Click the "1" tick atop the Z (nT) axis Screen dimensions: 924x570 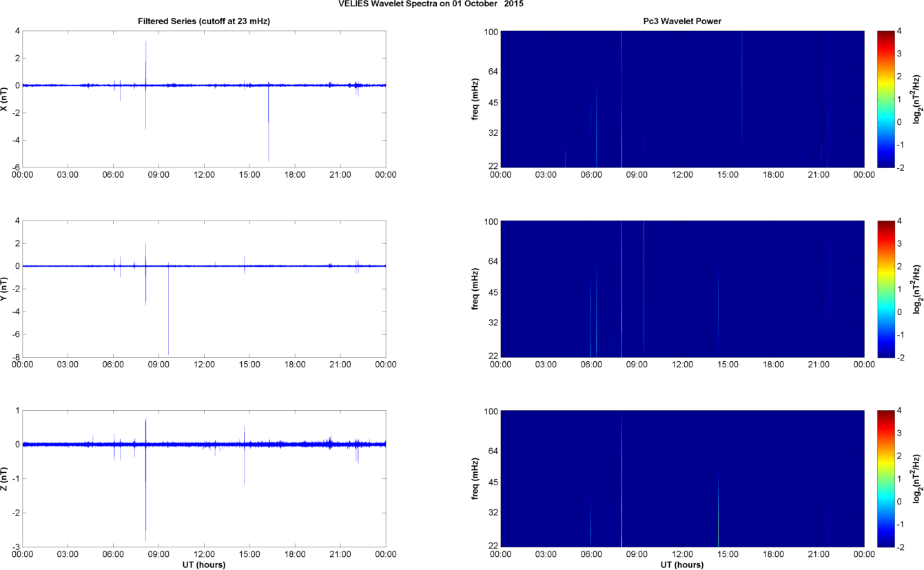(x=17, y=411)
